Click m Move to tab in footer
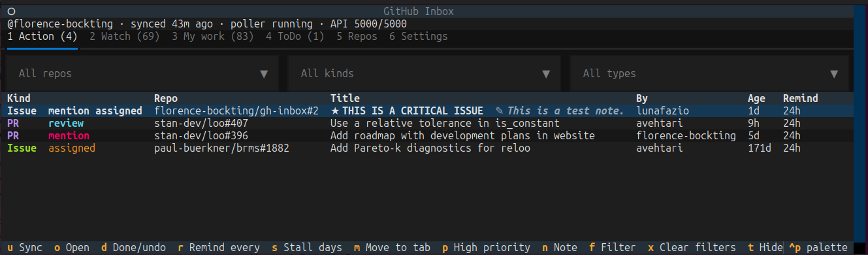Viewport: 868px width, 255px height. click(393, 247)
